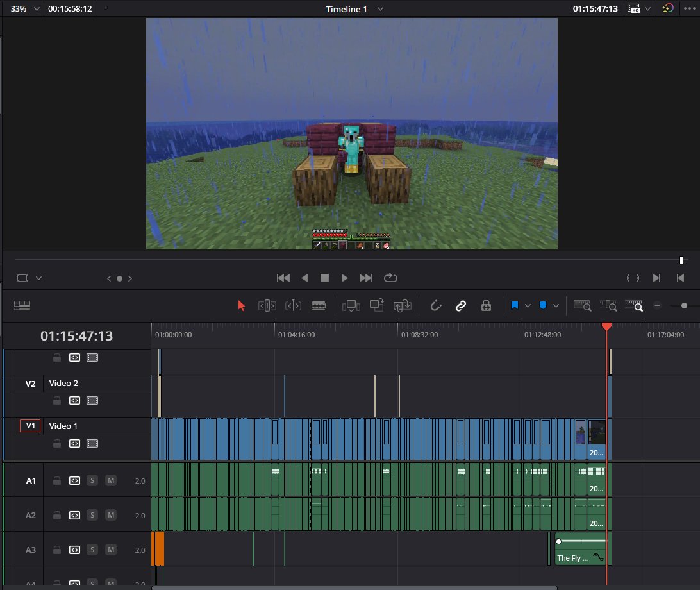Screen dimensions: 700x590
Task: Stop playback
Action: click(324, 278)
